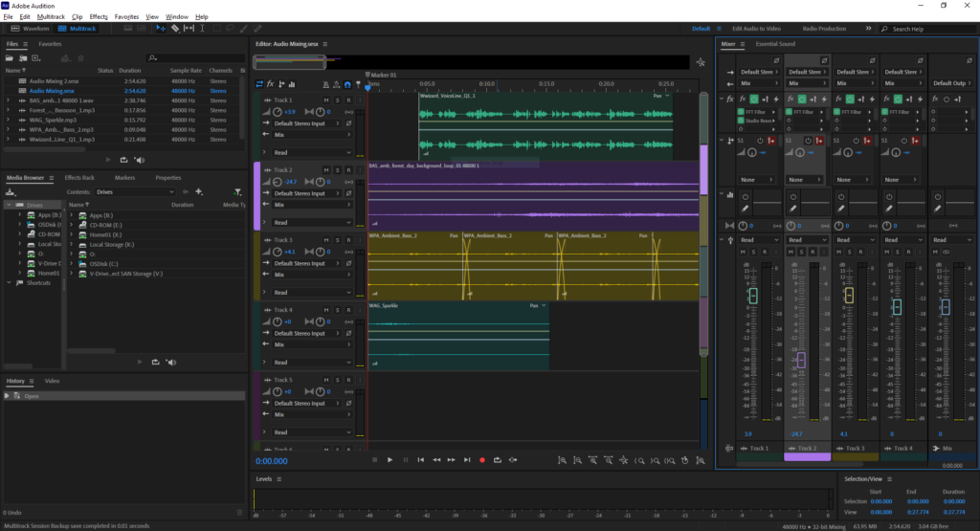980x531 pixels.
Task: Open the Effects menu
Action: (99, 17)
